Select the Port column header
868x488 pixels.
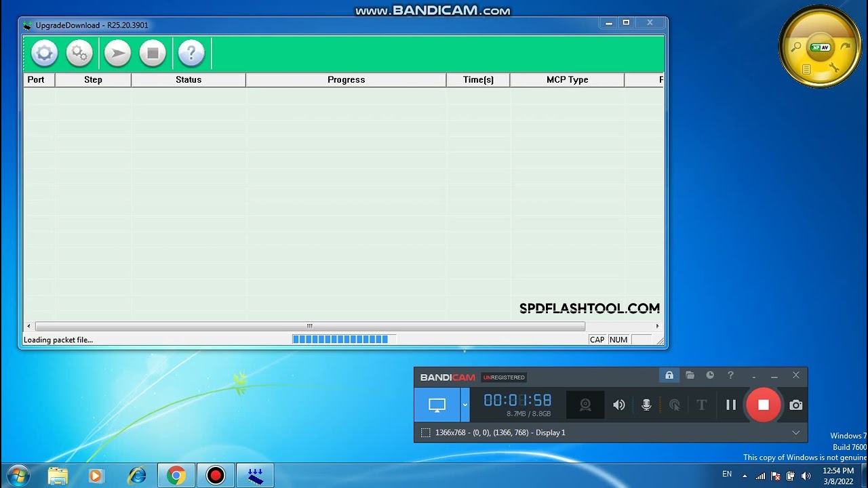click(x=39, y=79)
